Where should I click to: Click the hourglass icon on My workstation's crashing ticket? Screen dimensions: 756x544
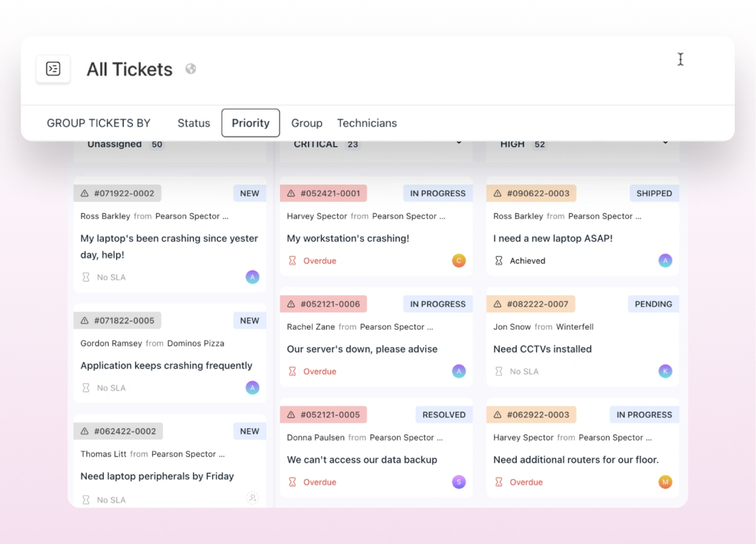pyautogui.click(x=292, y=261)
